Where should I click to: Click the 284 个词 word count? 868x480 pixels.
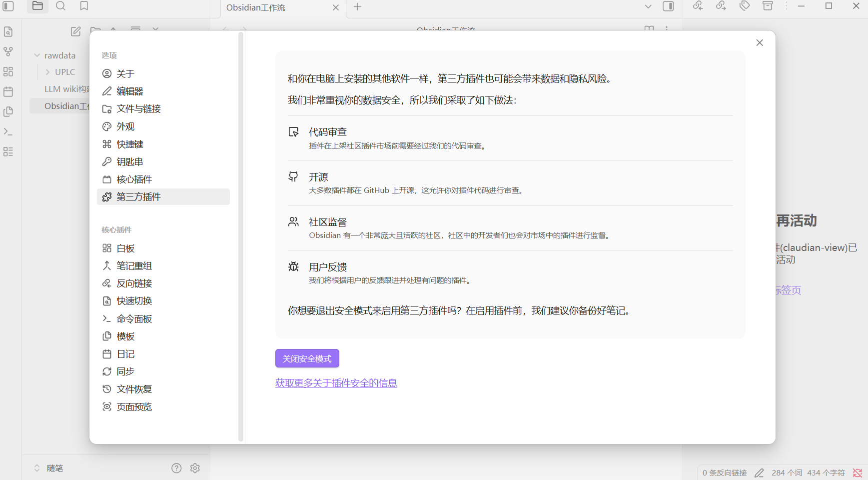pyautogui.click(x=787, y=473)
